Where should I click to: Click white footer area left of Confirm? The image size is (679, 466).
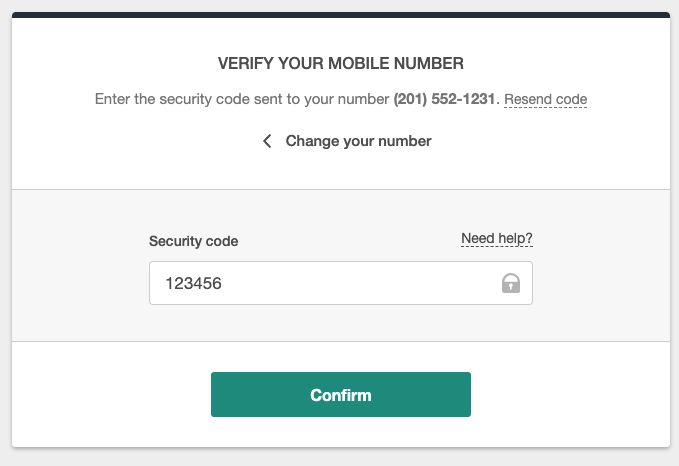click(110, 394)
